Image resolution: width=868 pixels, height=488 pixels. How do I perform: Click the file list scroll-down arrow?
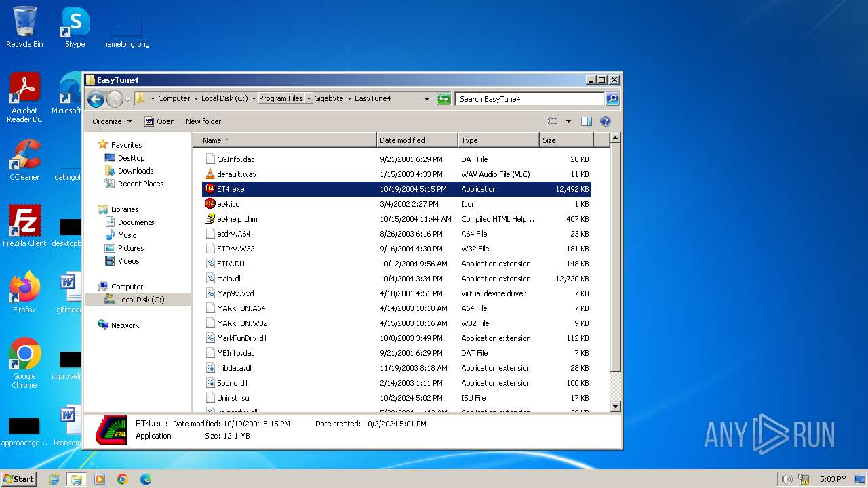(615, 407)
